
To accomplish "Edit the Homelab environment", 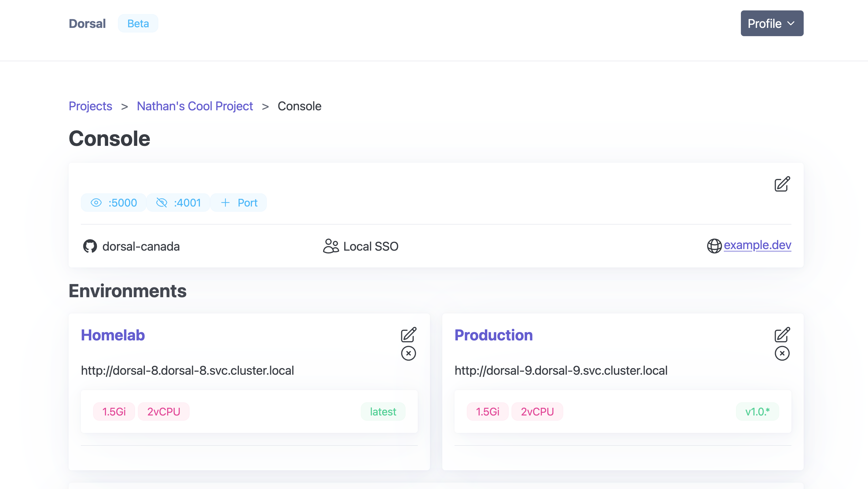I will tap(408, 335).
